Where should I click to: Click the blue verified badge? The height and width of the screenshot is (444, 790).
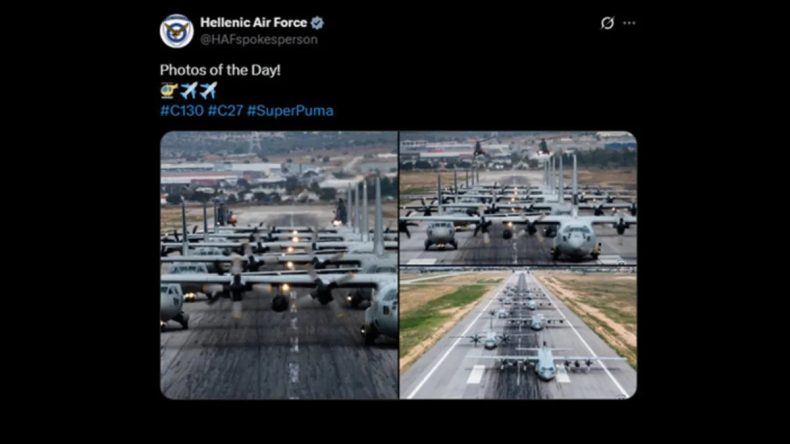(x=317, y=23)
